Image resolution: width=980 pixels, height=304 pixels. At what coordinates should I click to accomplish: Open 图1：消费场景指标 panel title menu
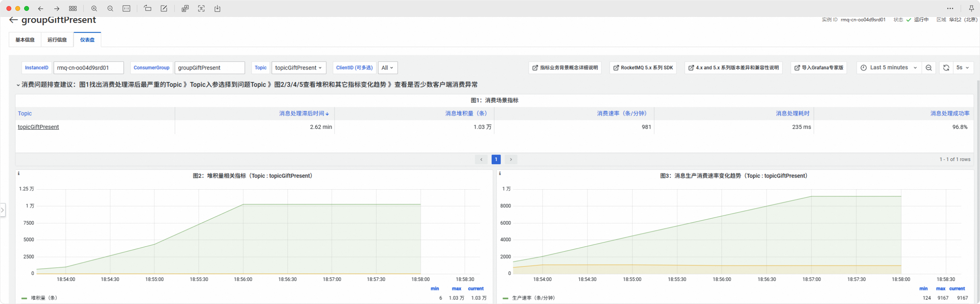pyautogui.click(x=494, y=100)
